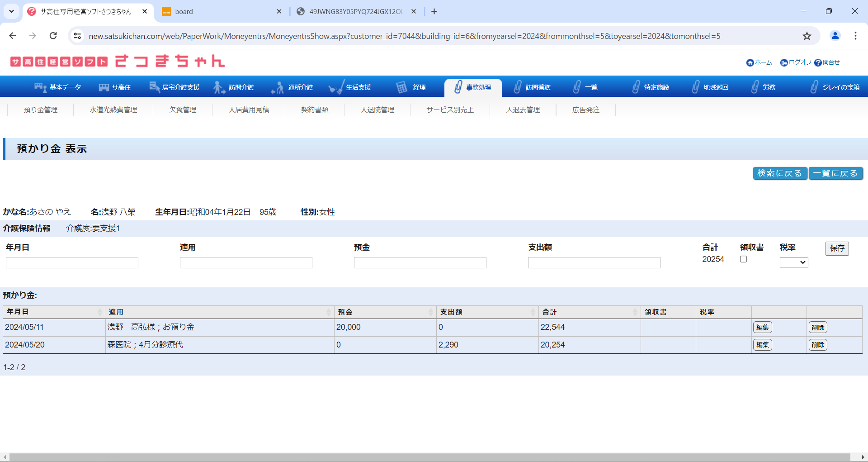This screenshot has height=462, width=868.
Task: Click the ログオフ logoff icon
Action: coord(784,63)
